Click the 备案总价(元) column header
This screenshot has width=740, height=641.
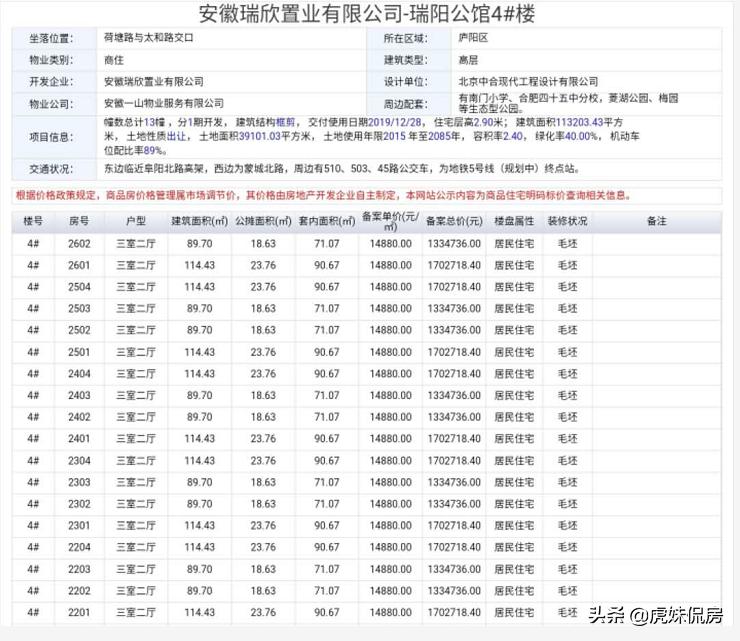pyautogui.click(x=454, y=221)
